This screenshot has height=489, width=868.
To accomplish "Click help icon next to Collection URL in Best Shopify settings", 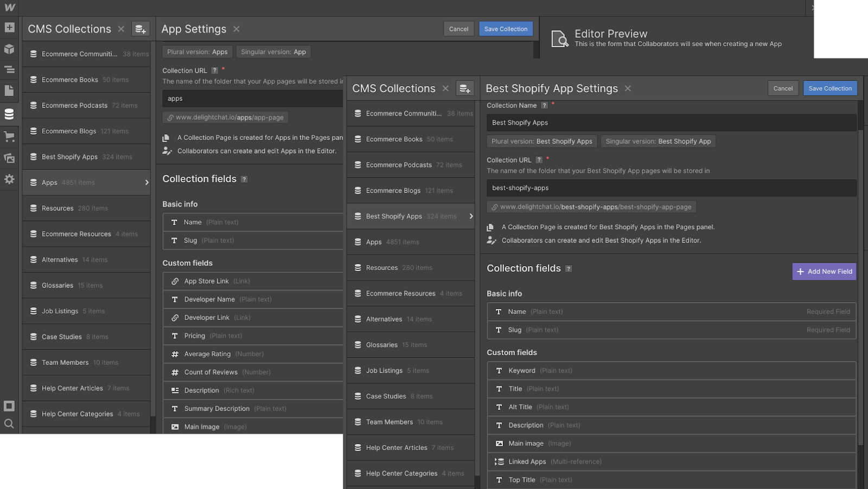I will [539, 160].
